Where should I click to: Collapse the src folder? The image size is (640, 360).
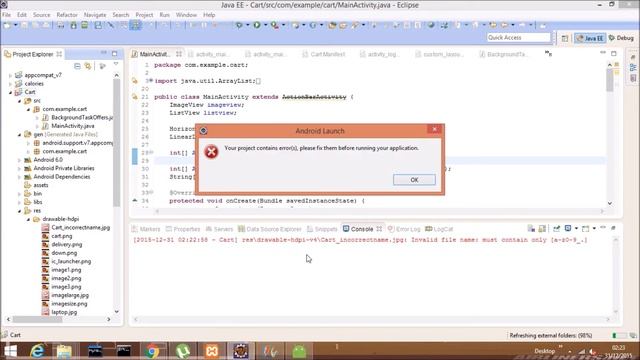click(19, 101)
